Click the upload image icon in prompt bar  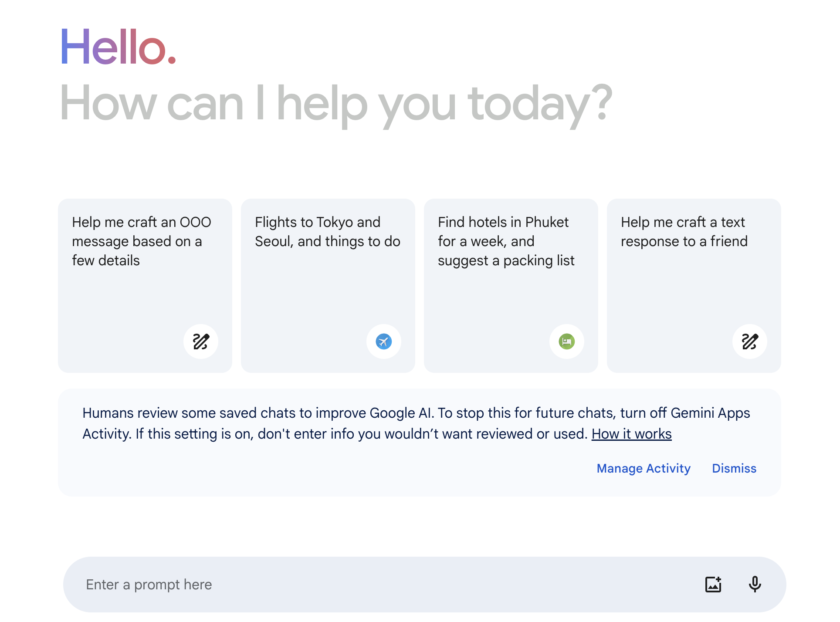tap(713, 584)
